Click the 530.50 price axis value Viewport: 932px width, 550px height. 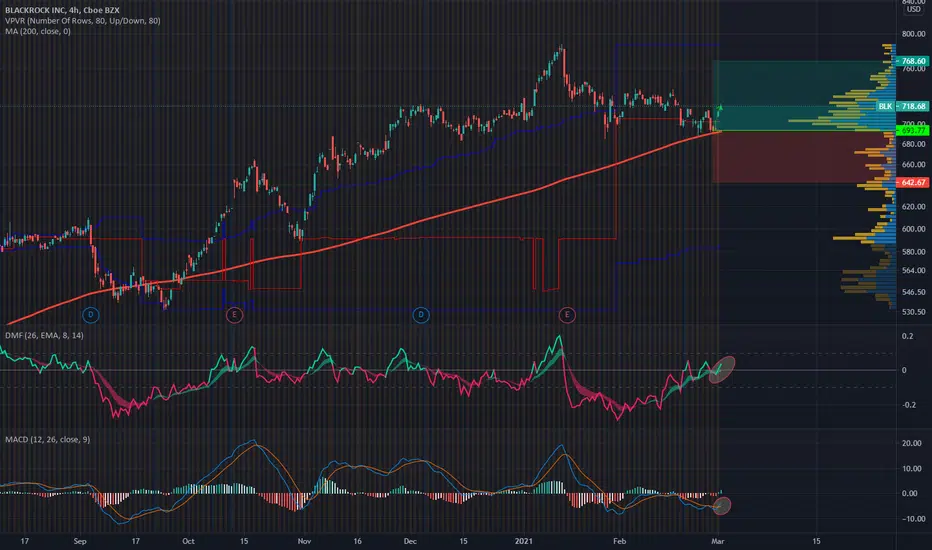tap(914, 312)
